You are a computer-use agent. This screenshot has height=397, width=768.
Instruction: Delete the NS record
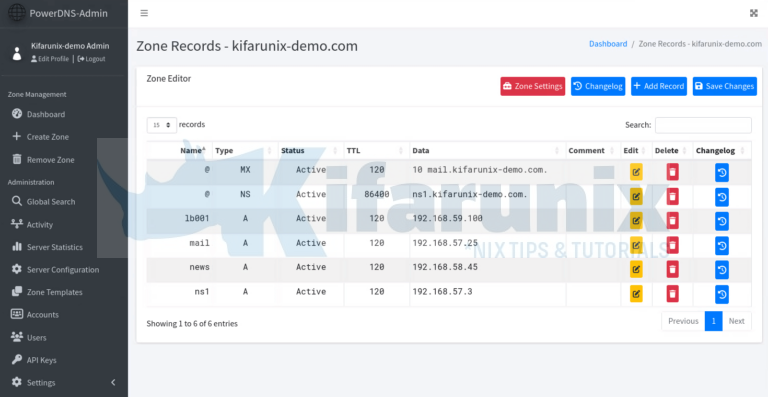(672, 197)
